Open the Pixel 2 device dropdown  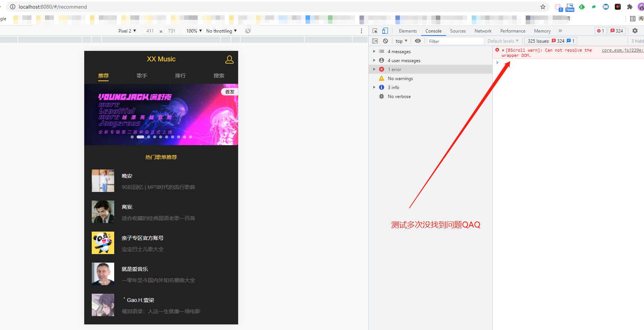[127, 31]
